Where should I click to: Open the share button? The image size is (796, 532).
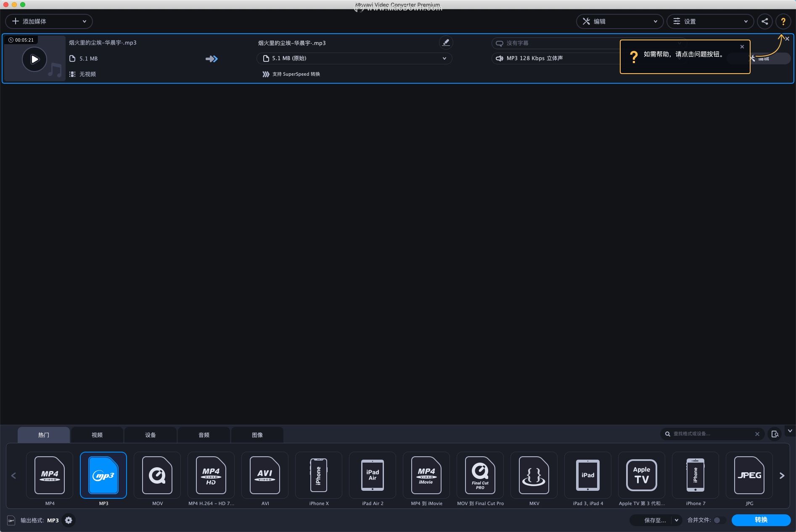tap(765, 21)
